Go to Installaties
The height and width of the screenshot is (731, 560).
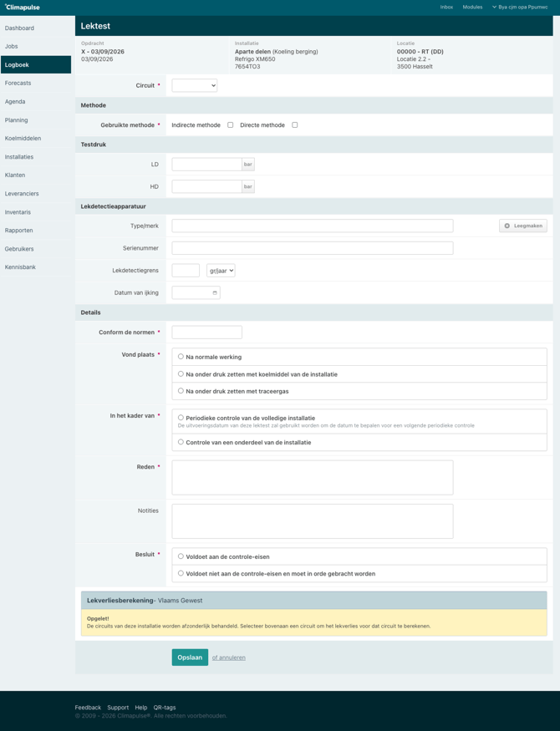point(36,157)
